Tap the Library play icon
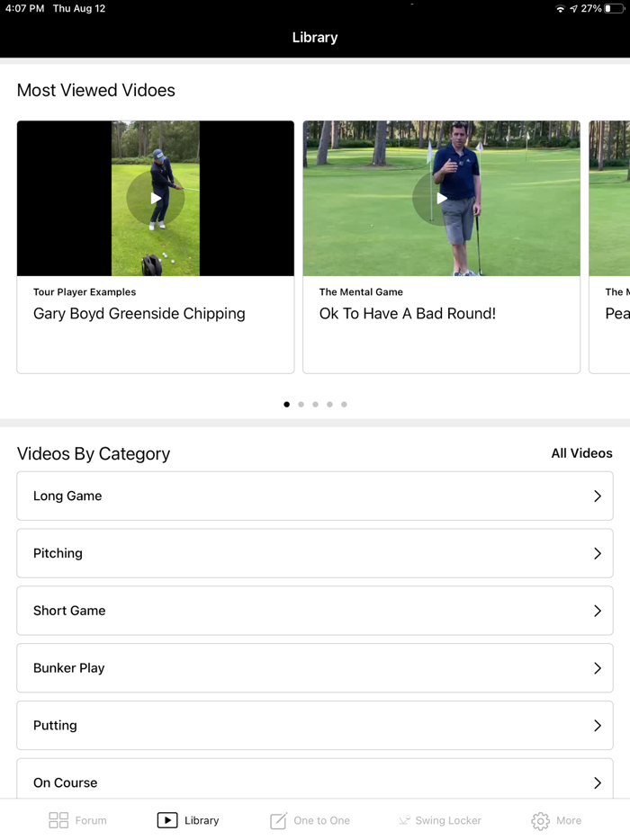This screenshot has width=630, height=840. pyautogui.click(x=167, y=820)
